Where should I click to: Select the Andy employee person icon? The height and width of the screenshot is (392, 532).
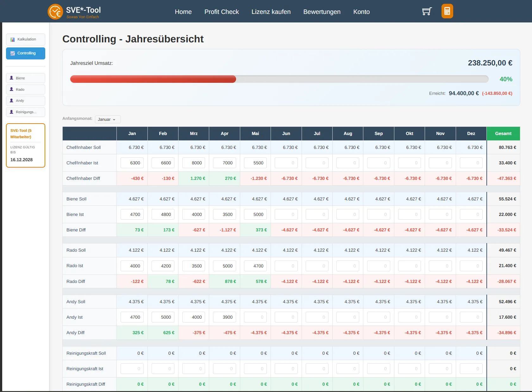coord(12,101)
